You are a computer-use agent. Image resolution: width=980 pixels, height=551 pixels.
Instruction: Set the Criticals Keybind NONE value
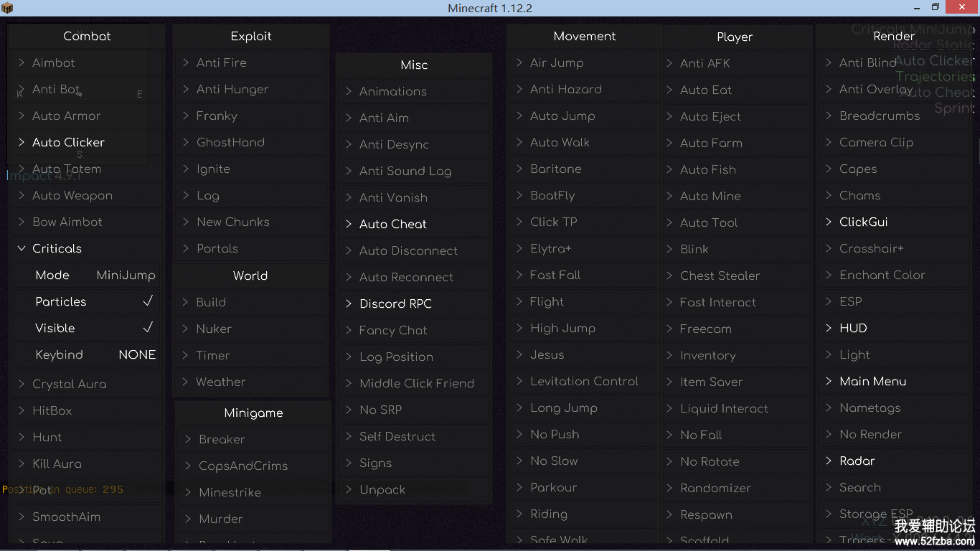point(137,354)
